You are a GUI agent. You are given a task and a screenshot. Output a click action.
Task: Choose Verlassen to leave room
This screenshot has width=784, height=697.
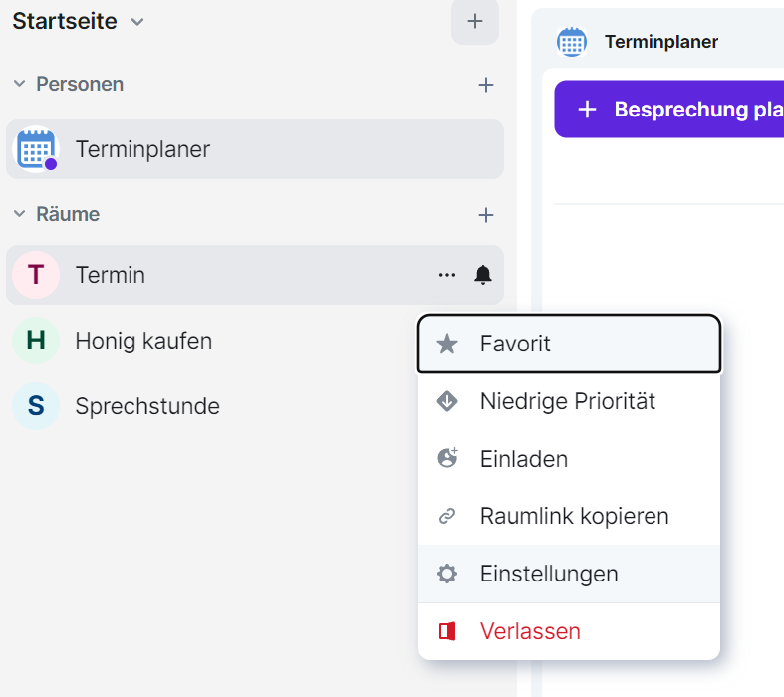click(569, 631)
